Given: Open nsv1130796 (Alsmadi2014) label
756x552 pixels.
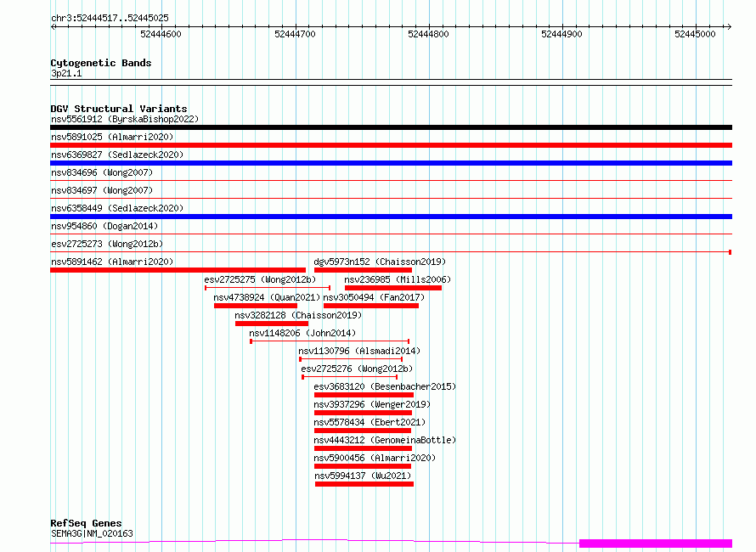Looking at the screenshot, I should pyautogui.click(x=359, y=351).
